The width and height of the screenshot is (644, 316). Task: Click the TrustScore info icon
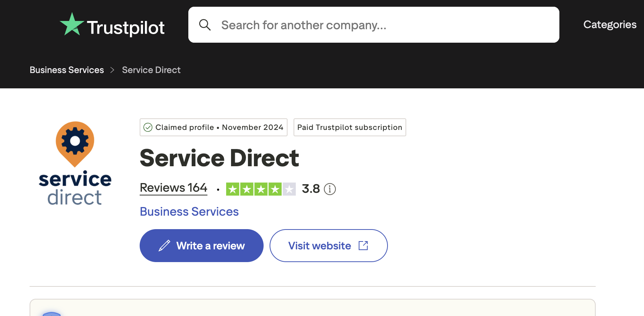point(330,189)
